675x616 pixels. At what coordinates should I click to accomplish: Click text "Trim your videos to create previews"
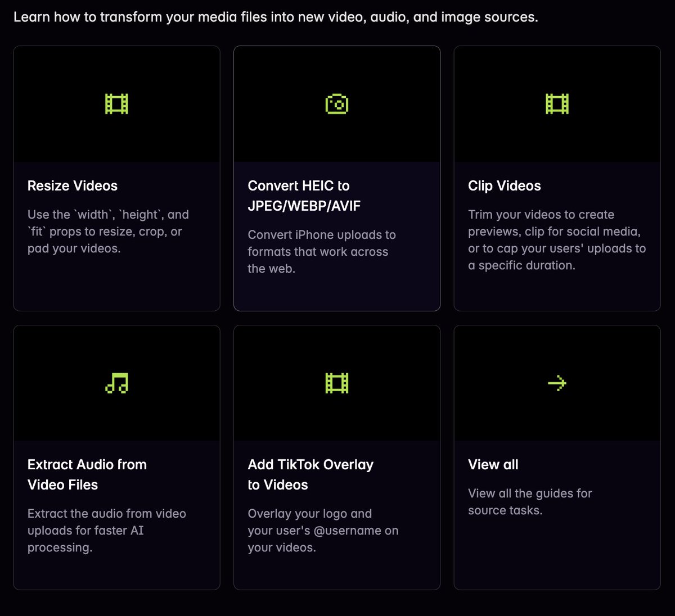click(557, 239)
